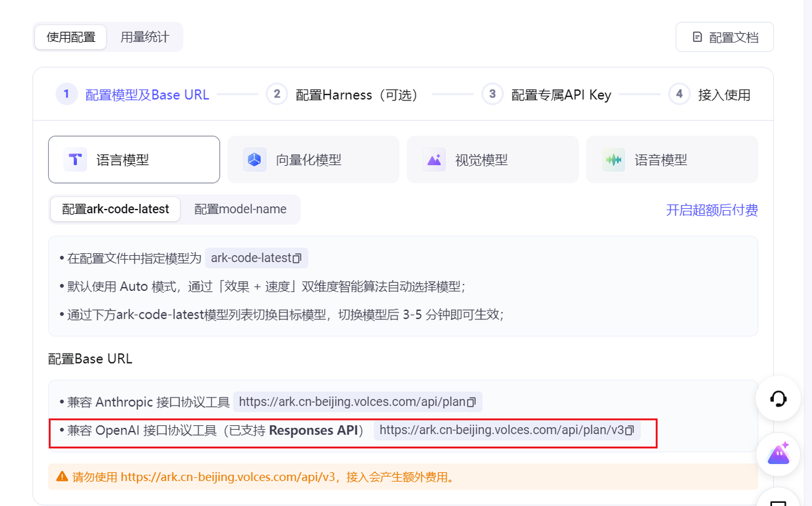This screenshot has width=812, height=506.
Task: Click the 默认使用 Auto 模式 bullet text
Action: coord(266,286)
